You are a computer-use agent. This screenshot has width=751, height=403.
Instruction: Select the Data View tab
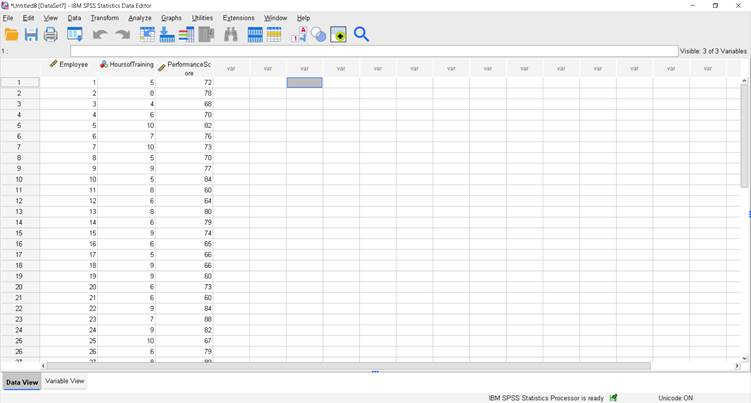[x=22, y=382]
